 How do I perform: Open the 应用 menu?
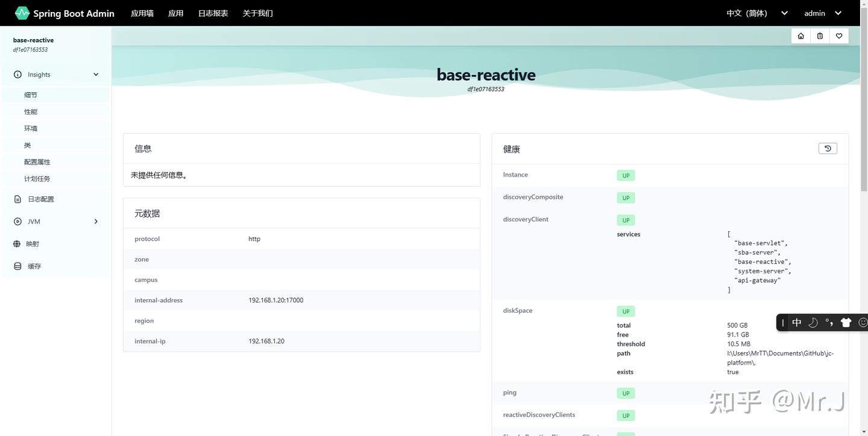176,13
